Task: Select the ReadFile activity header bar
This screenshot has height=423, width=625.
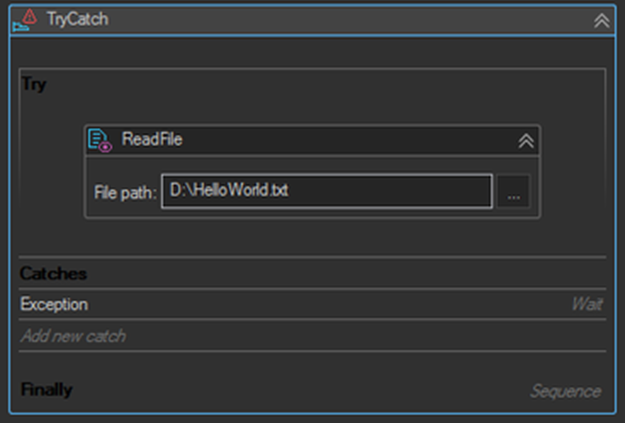Action: click(x=312, y=140)
